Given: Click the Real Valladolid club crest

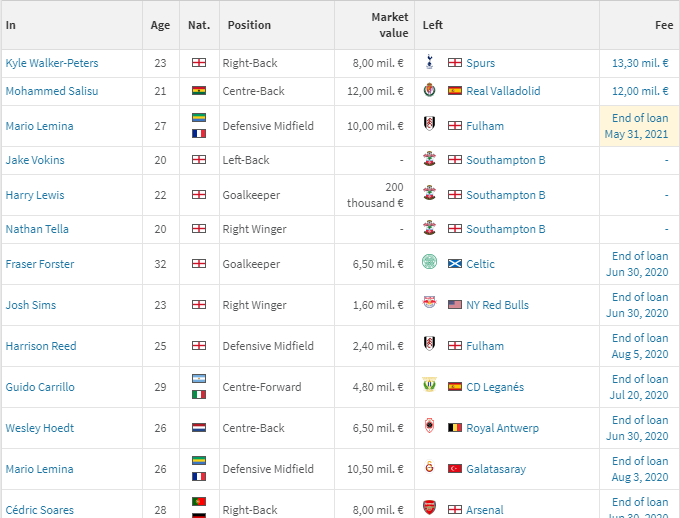Looking at the screenshot, I should coord(429,91).
